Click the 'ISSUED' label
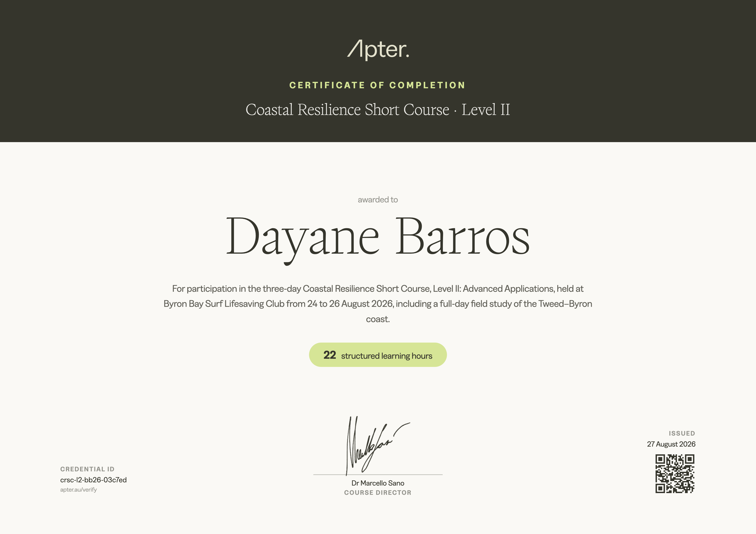Viewport: 756px width, 534px height. coord(682,433)
